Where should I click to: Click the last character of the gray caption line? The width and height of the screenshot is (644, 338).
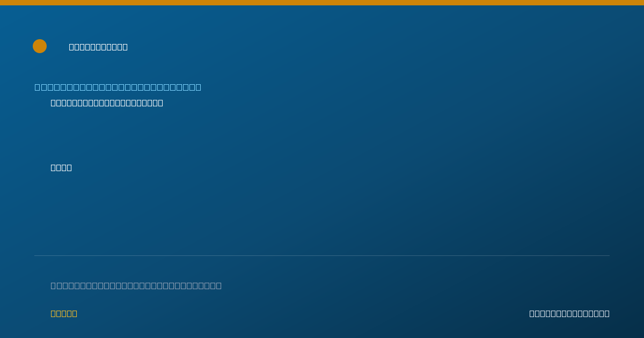[x=218, y=285]
